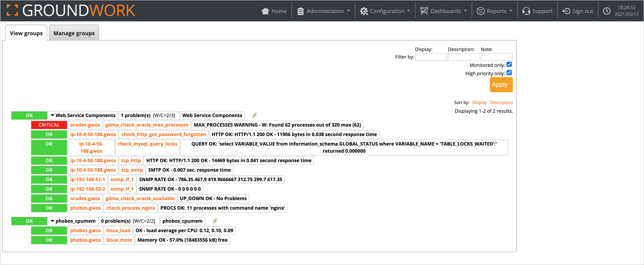Image resolution: width=644 pixels, height=265 pixels.
Task: Switch to the Manage groups tab
Action: 74,33
